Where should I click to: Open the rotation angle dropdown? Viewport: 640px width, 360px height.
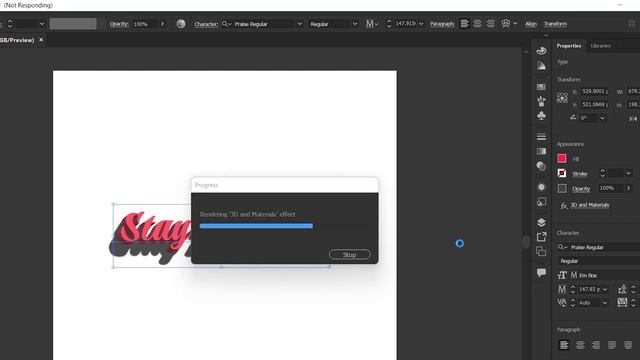(x=602, y=118)
